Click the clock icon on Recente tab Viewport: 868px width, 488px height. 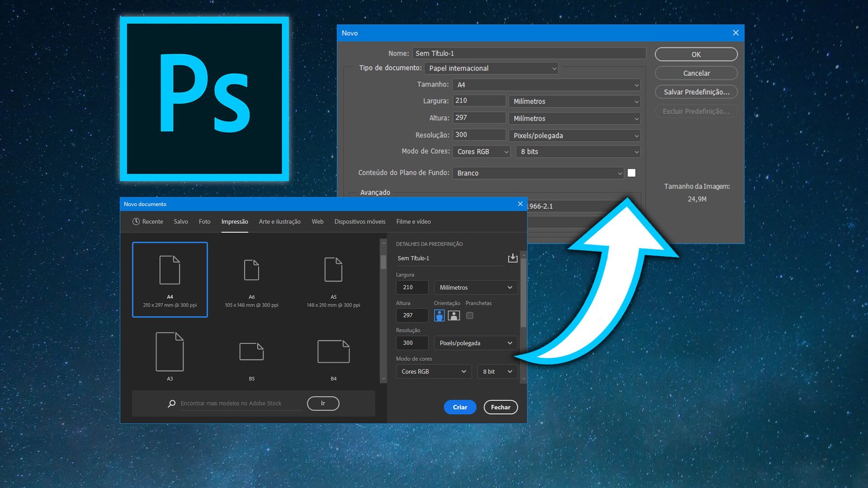136,221
